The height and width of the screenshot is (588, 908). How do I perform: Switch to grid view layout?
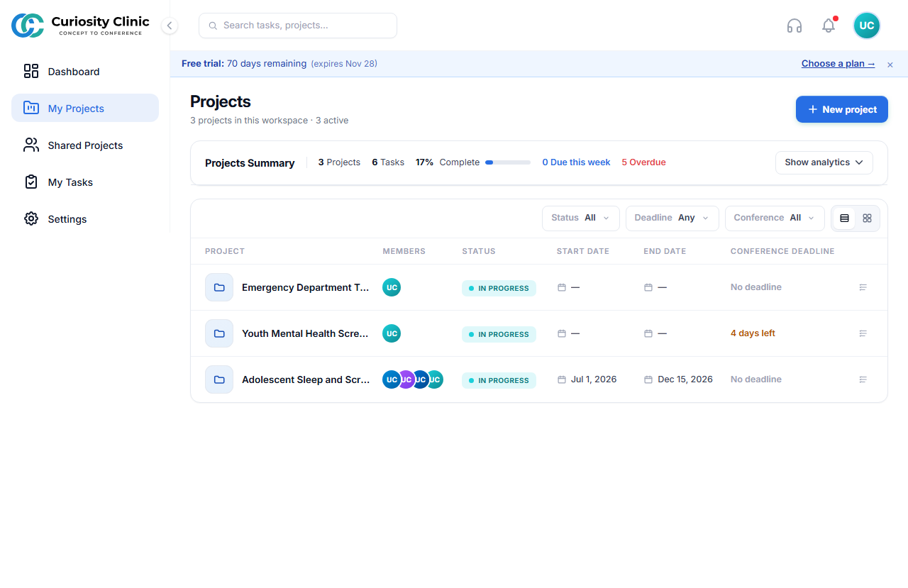pos(867,218)
